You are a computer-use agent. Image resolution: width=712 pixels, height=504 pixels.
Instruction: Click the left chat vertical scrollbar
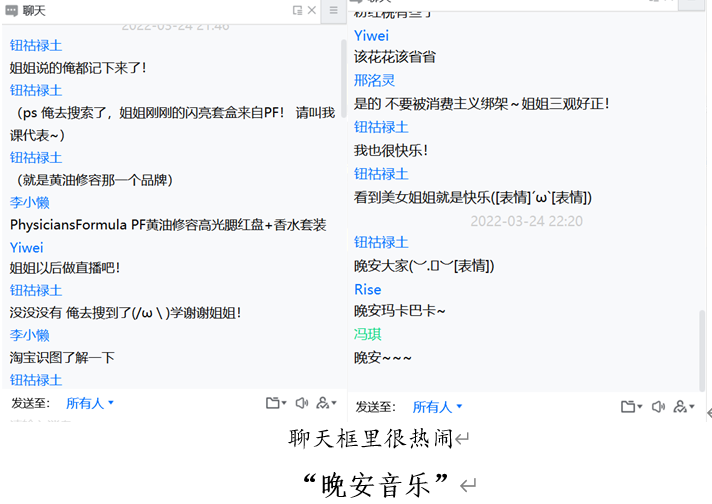pyautogui.click(x=344, y=80)
